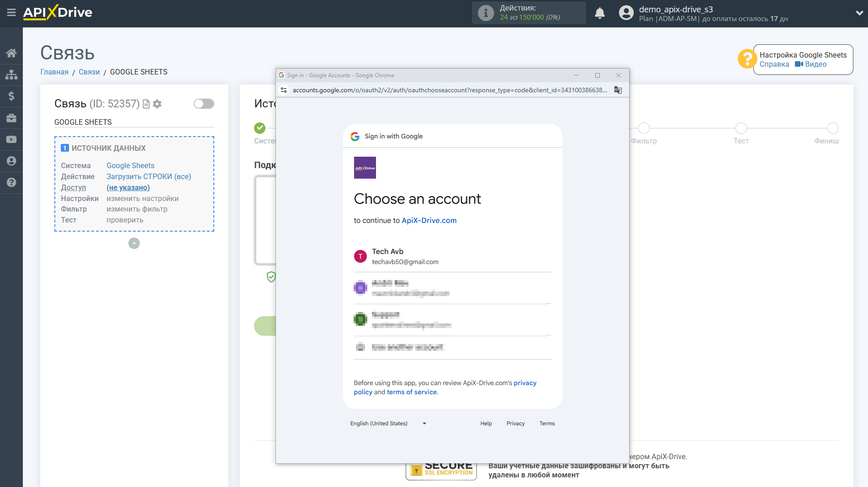Open connections sitemap icon in sidebar
Screen dimensions: 868x487
pyautogui.click(x=11, y=74)
